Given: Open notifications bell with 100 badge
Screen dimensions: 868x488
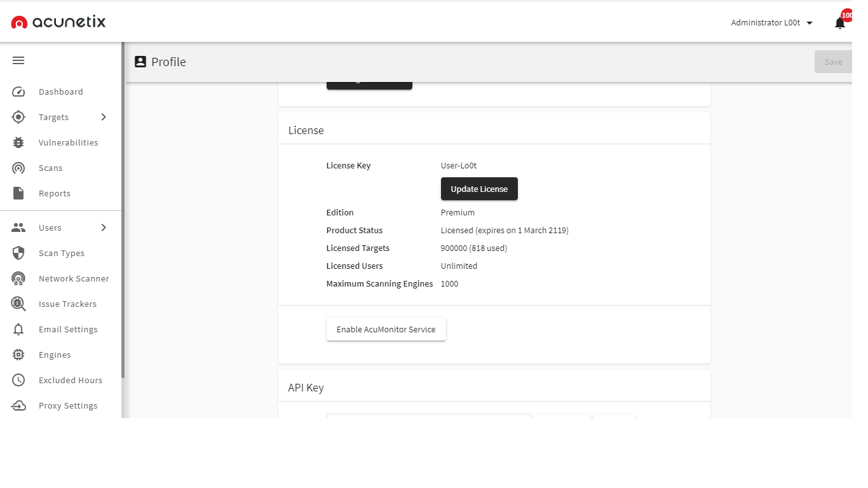Looking at the screenshot, I should pyautogui.click(x=840, y=23).
